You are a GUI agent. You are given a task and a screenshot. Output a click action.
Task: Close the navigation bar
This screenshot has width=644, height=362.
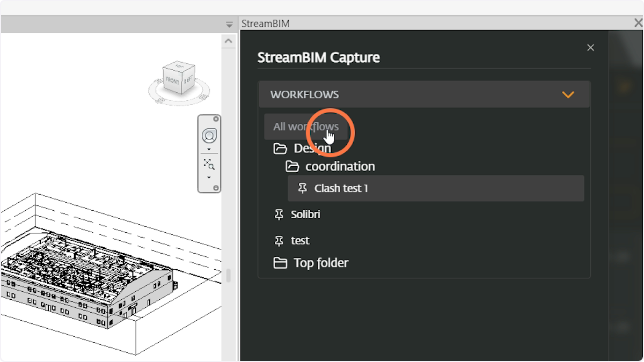[216, 119]
